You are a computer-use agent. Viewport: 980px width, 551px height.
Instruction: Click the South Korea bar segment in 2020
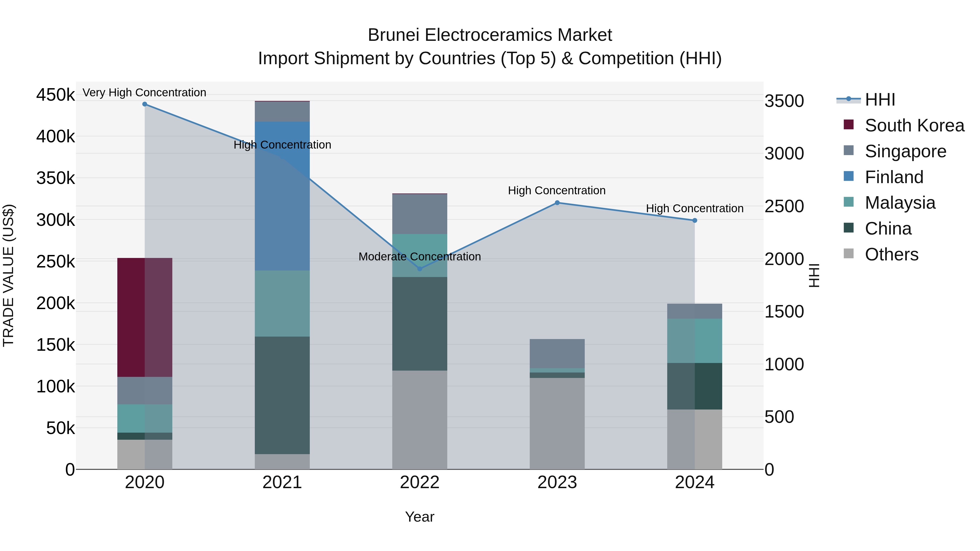[145, 318]
